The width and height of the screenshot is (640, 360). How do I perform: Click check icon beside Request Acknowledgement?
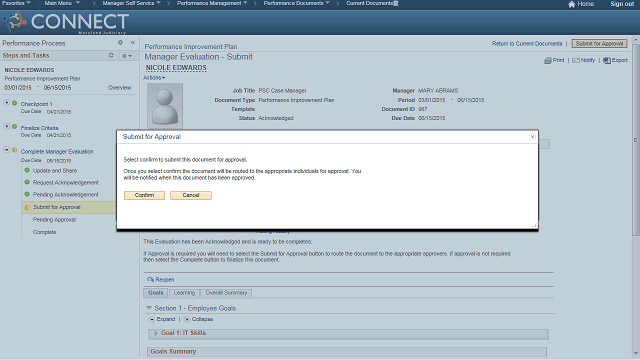[x=27, y=182]
